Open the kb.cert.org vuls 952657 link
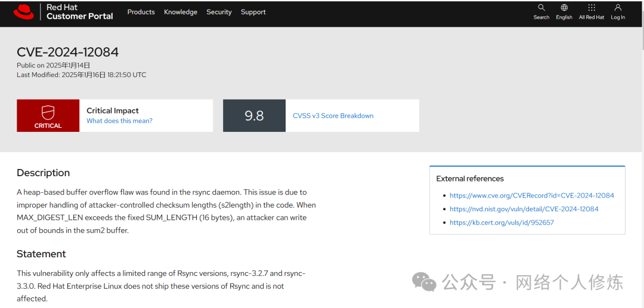The width and height of the screenshot is (644, 308). click(x=502, y=223)
